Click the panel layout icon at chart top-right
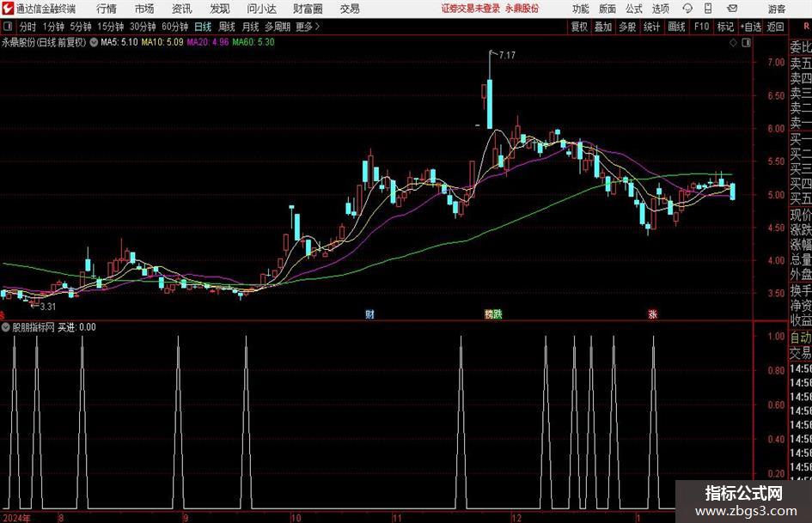This screenshot has height=523, width=812. [746, 43]
